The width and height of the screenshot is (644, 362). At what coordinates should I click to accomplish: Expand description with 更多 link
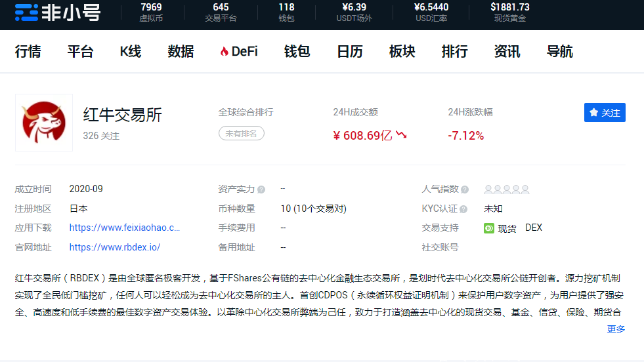[x=616, y=329]
